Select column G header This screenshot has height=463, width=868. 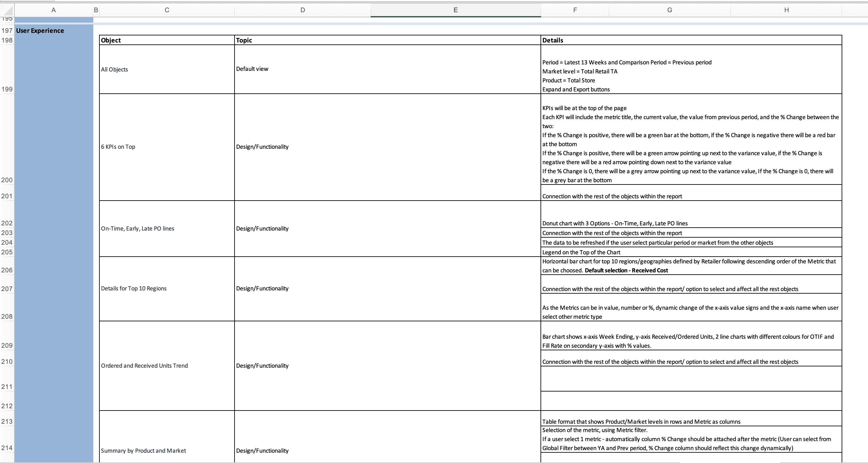coord(669,10)
